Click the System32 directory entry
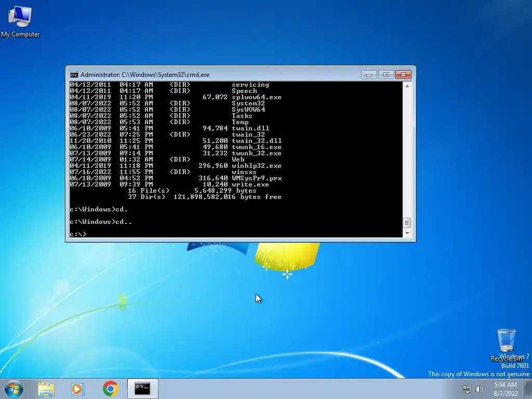Viewport: 532px width, 399px height. pos(248,103)
